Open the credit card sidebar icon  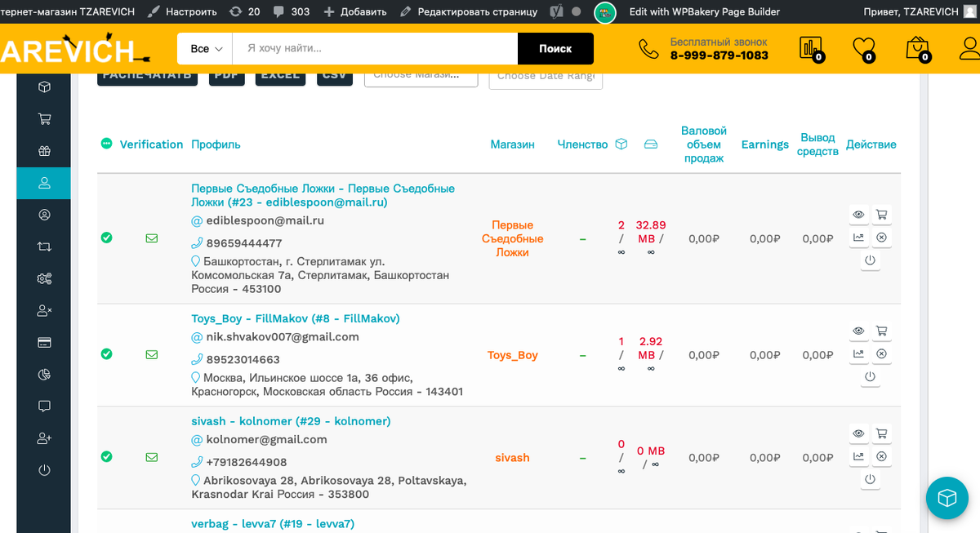coord(44,342)
